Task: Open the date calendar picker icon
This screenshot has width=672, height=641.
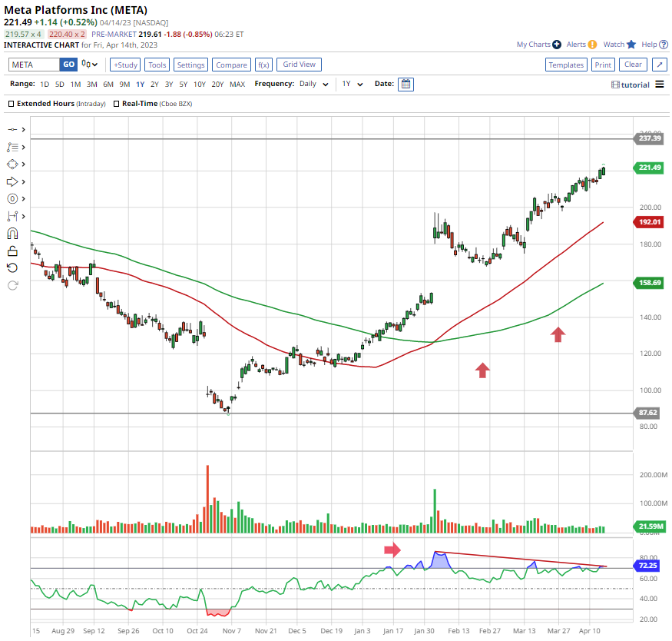Action: tap(406, 85)
